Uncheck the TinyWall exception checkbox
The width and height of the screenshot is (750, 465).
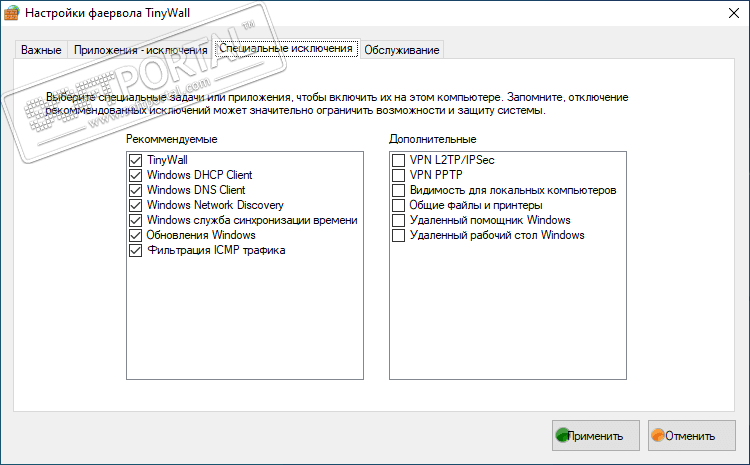coord(135,160)
